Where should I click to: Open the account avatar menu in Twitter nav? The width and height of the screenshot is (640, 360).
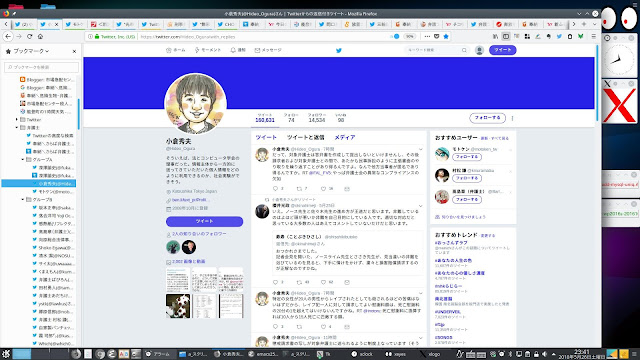(x=479, y=50)
